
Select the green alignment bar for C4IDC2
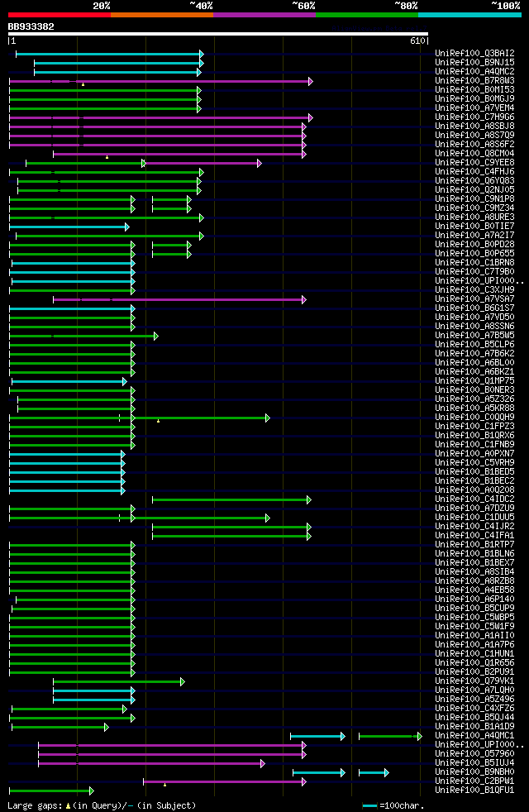[232, 499]
